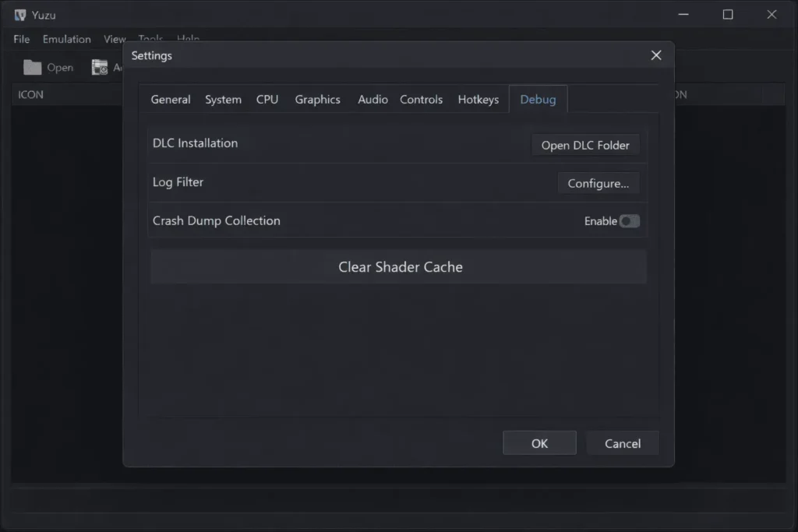Image resolution: width=798 pixels, height=532 pixels.
Task: Open the Tools menu
Action: point(150,39)
